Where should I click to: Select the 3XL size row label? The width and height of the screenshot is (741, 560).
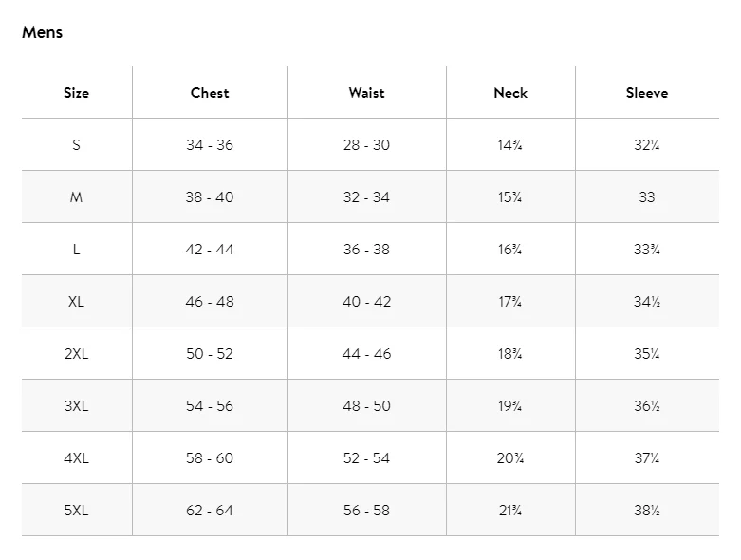77,406
